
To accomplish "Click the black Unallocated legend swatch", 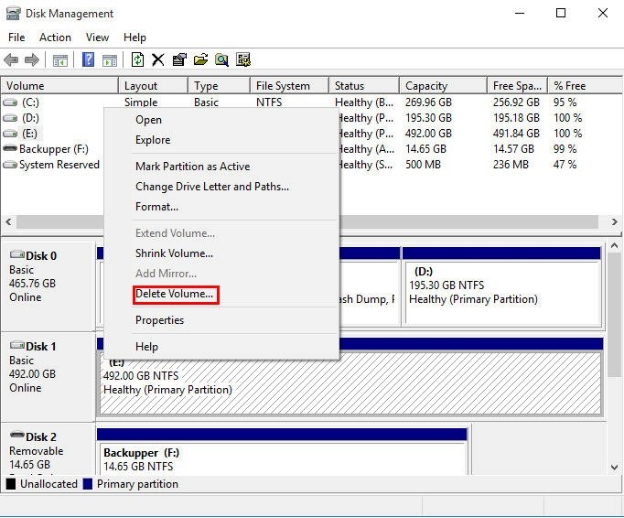I will click(11, 484).
